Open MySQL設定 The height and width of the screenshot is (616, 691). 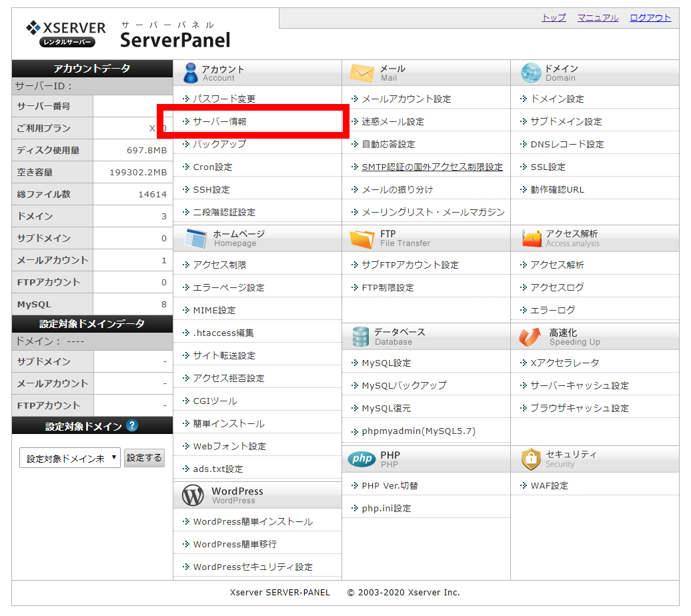[386, 363]
